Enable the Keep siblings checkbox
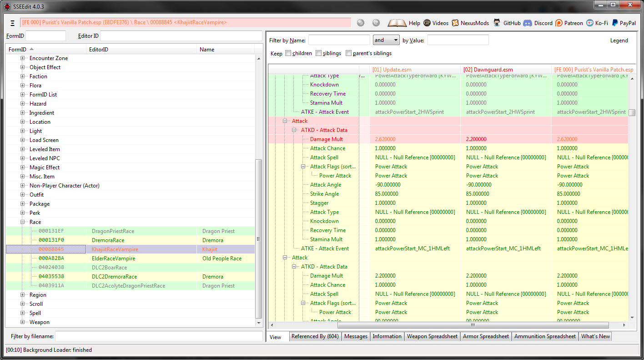This screenshot has height=360, width=644. [318, 53]
